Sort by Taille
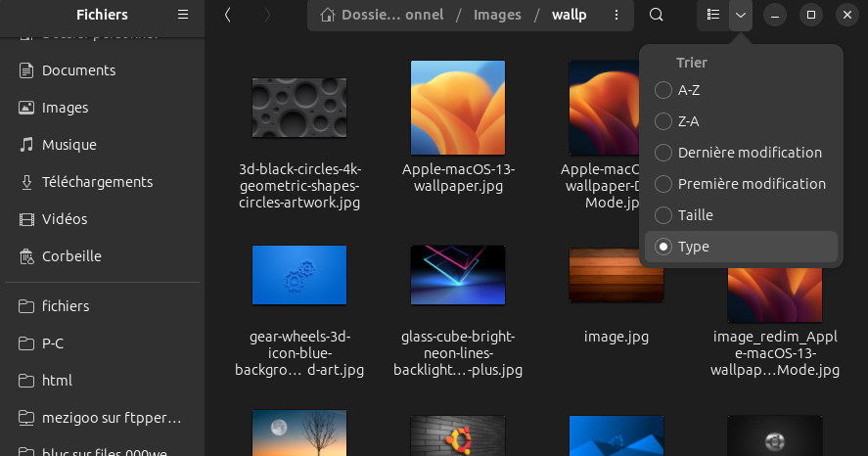This screenshot has height=456, width=868. pyautogui.click(x=741, y=214)
